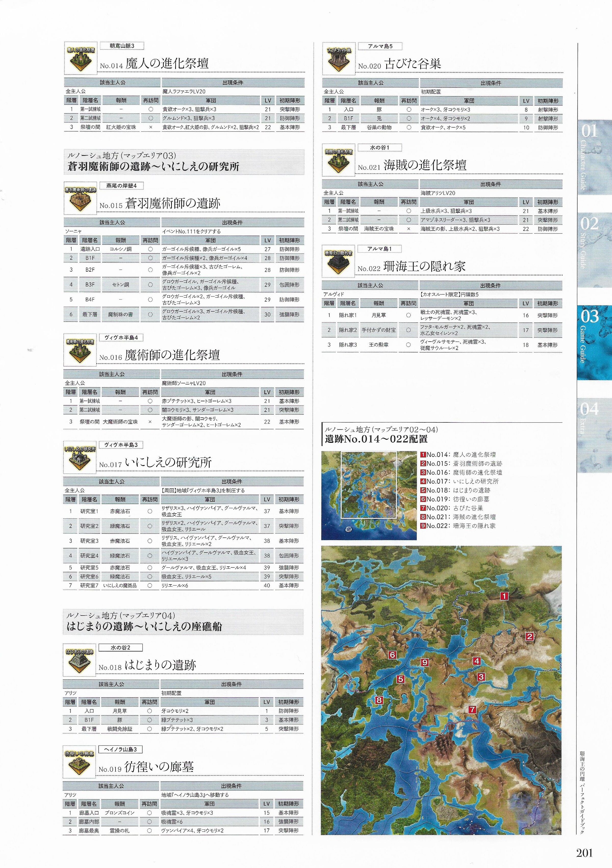Click the アルマ島1 location tag

coord(379,249)
